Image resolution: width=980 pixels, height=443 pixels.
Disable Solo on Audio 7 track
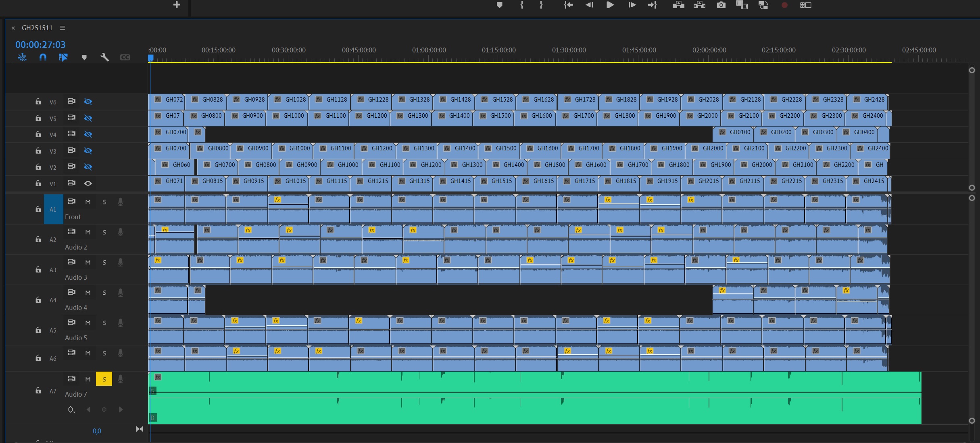104,379
